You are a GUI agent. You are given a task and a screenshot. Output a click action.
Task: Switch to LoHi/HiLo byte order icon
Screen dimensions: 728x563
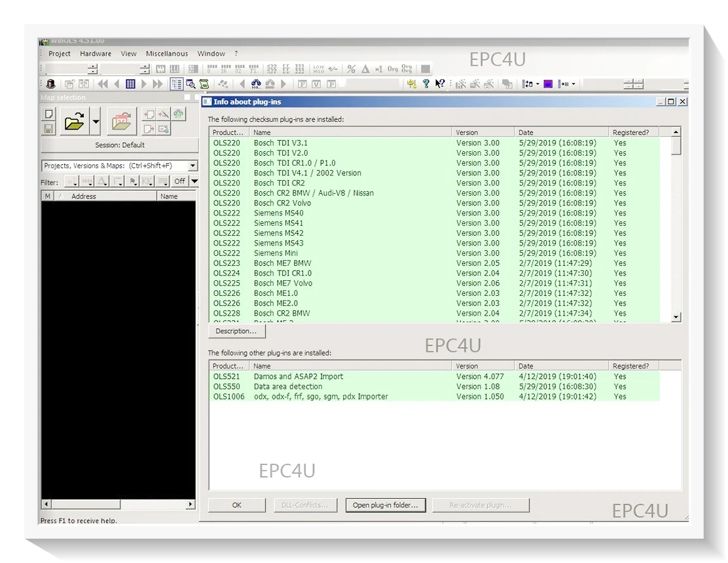(x=318, y=69)
